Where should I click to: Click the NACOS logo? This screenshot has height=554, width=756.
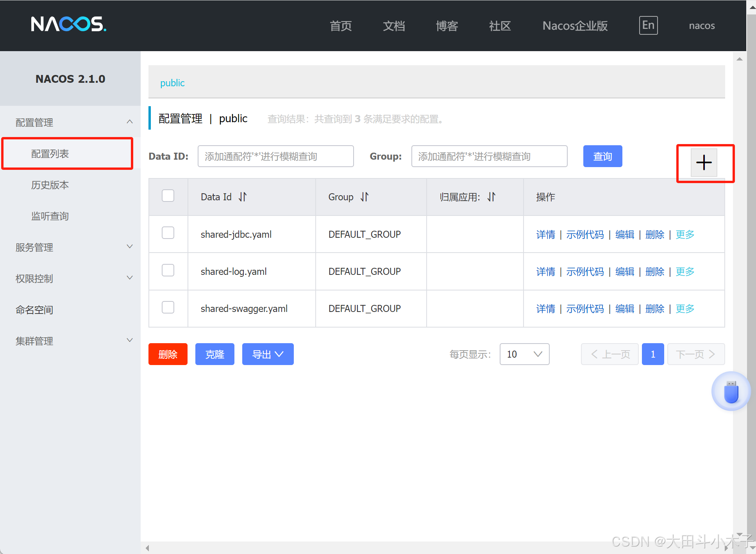click(69, 24)
